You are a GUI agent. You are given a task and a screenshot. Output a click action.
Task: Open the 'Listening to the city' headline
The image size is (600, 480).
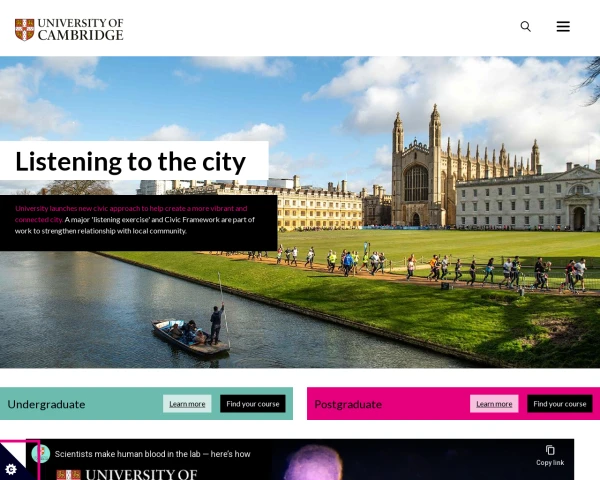(130, 162)
